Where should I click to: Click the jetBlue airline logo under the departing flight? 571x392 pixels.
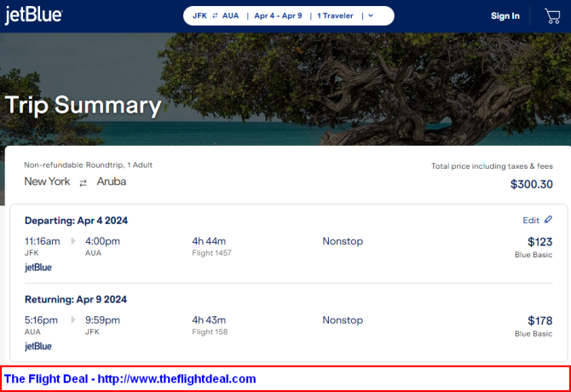click(38, 268)
